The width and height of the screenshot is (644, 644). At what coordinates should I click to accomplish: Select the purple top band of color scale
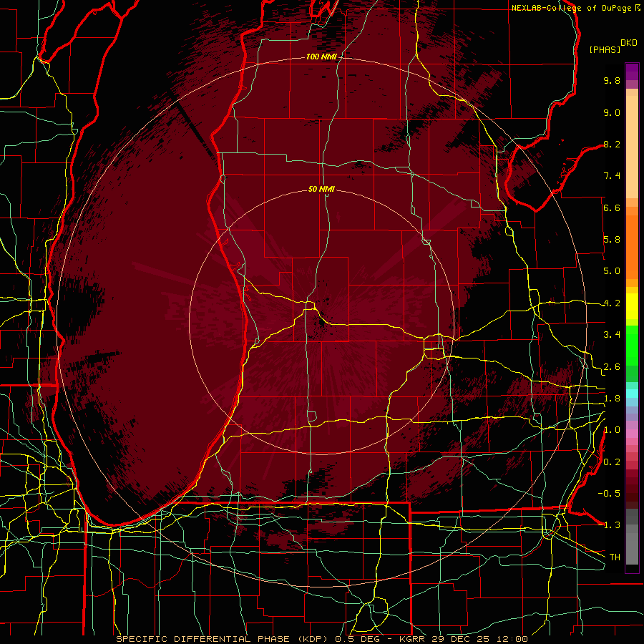[x=632, y=72]
